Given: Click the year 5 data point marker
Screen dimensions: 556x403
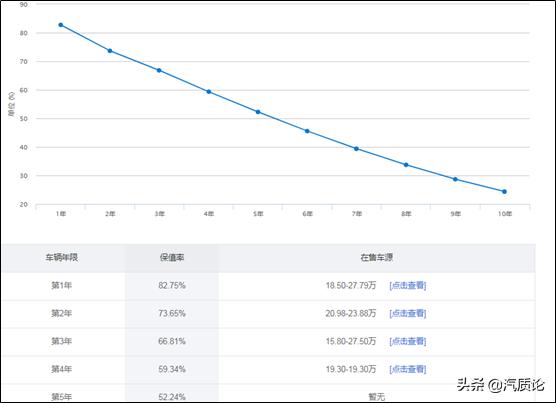Looking at the screenshot, I should coord(258,112).
